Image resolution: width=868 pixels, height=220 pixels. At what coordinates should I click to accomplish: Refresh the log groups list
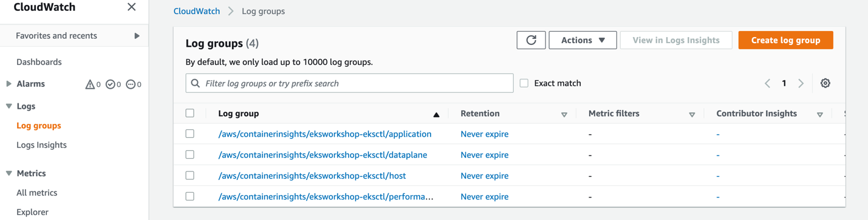pyautogui.click(x=531, y=40)
